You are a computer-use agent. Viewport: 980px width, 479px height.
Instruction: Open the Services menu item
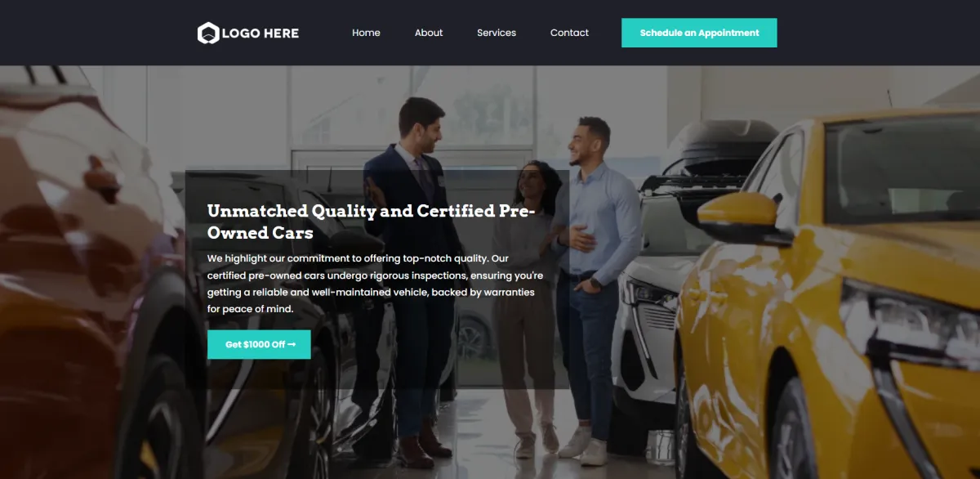tap(497, 33)
